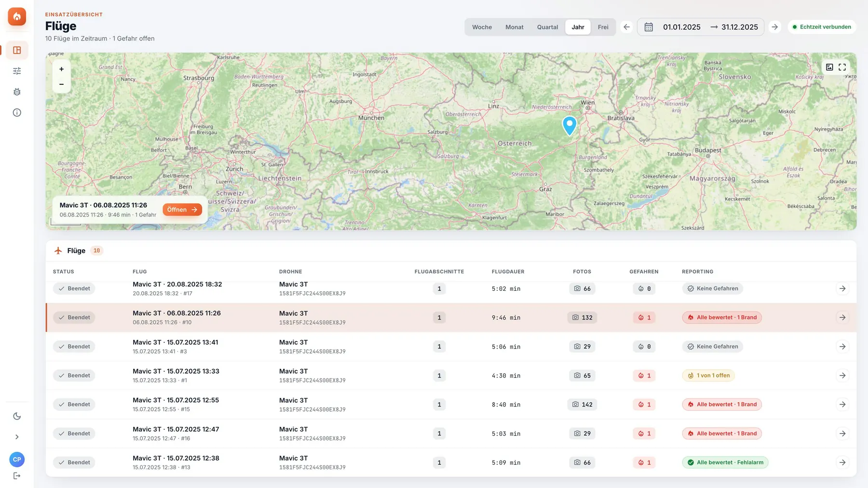Click 'Mavic 3T · 15.07.2025 13:41' flight name
Viewport: 868px width, 488px height.
coord(176,342)
